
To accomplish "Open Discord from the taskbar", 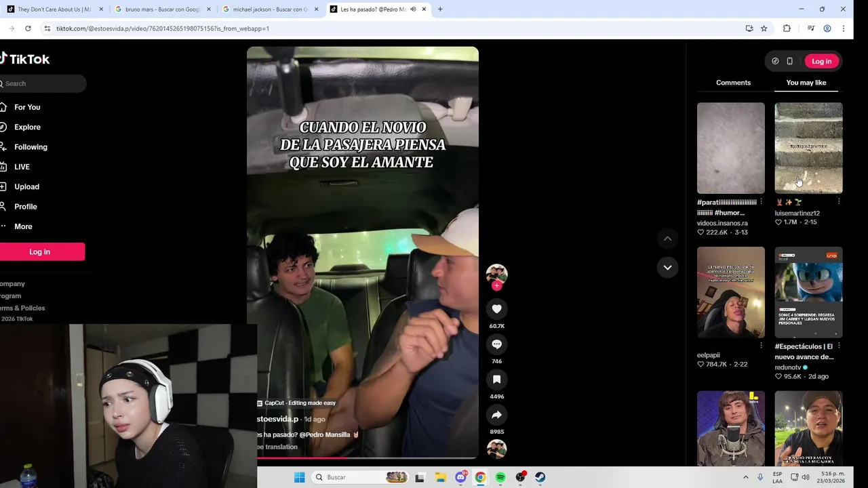I will point(461,477).
